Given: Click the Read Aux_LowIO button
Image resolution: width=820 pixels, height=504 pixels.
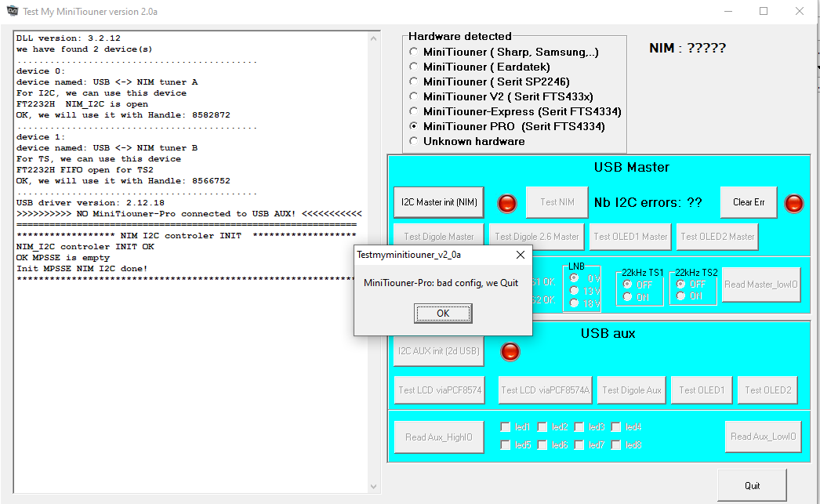Looking at the screenshot, I should 763,437.
